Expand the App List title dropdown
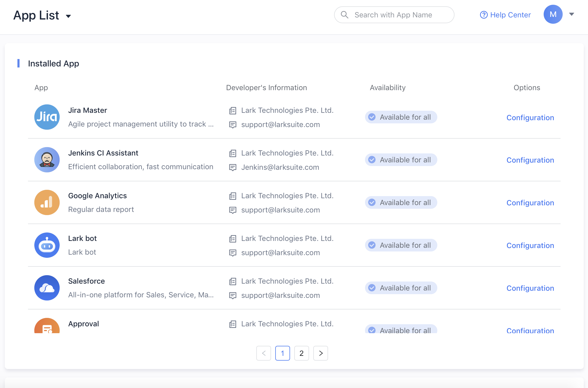The width and height of the screenshot is (588, 388). click(68, 16)
